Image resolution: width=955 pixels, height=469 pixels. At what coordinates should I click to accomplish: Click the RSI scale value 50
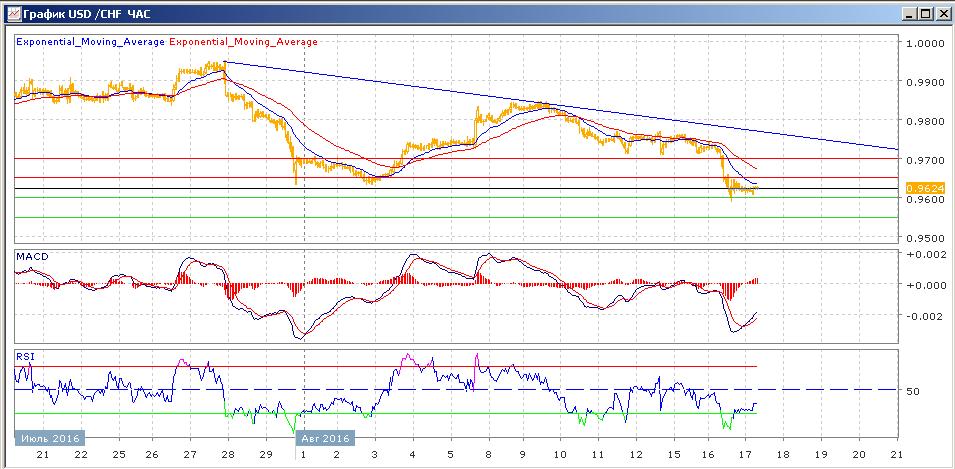[x=913, y=391]
